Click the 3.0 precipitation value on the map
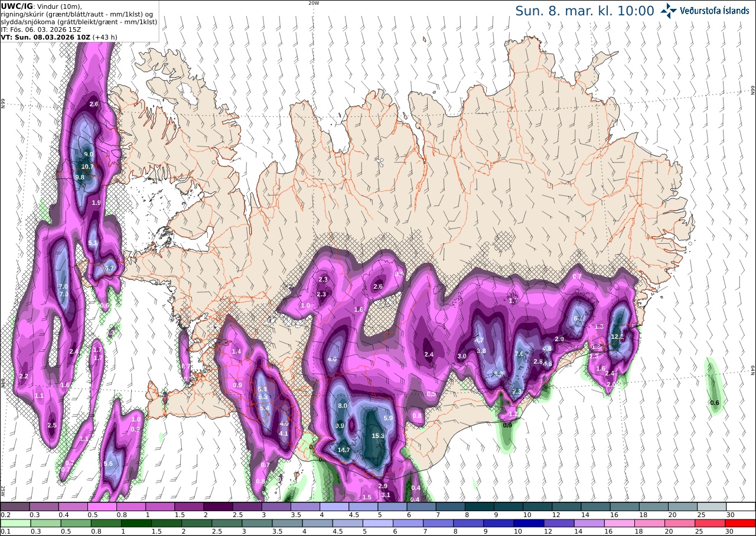756x536 pixels. [462, 356]
